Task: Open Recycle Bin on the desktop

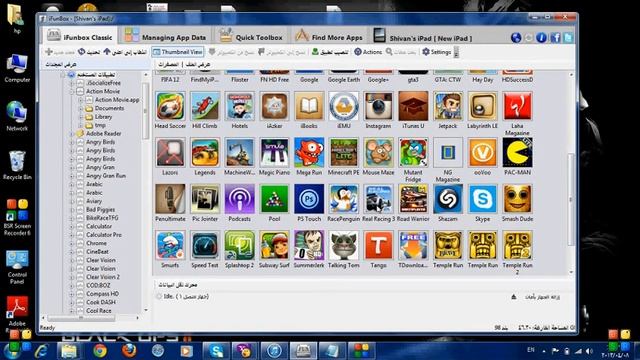Action: click(17, 165)
